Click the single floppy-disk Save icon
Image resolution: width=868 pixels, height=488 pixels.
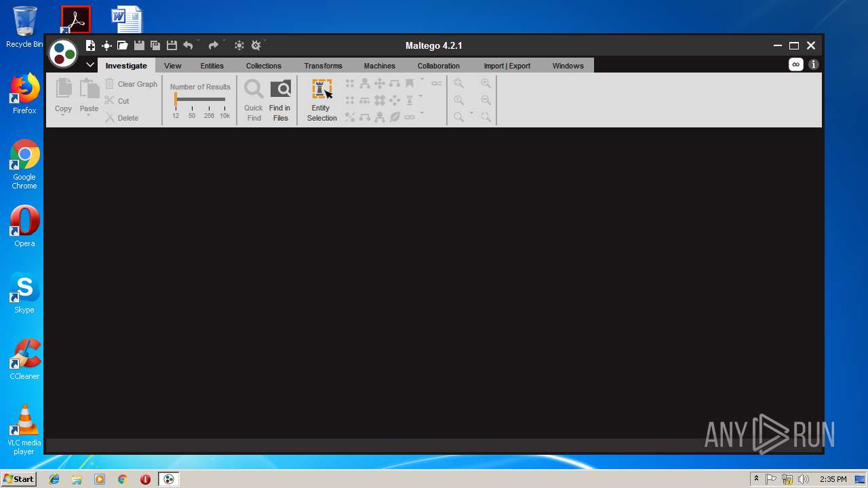[139, 45]
